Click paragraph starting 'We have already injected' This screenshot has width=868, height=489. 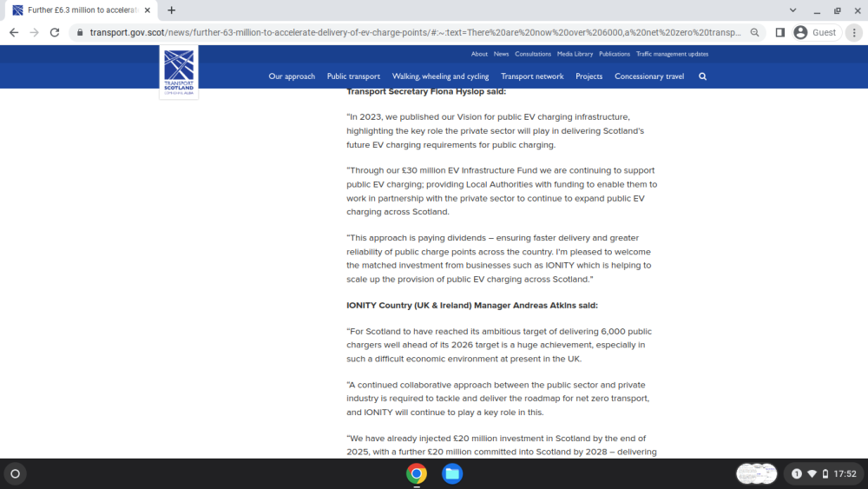[502, 445]
